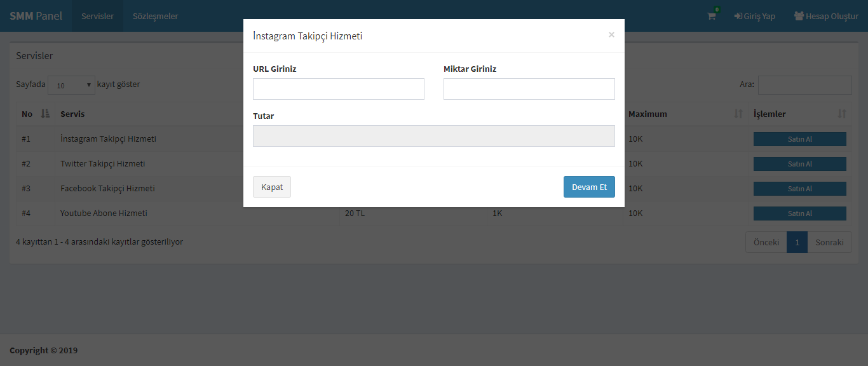The height and width of the screenshot is (366, 868).
Task: Sort by the No column icon
Action: (x=45, y=114)
